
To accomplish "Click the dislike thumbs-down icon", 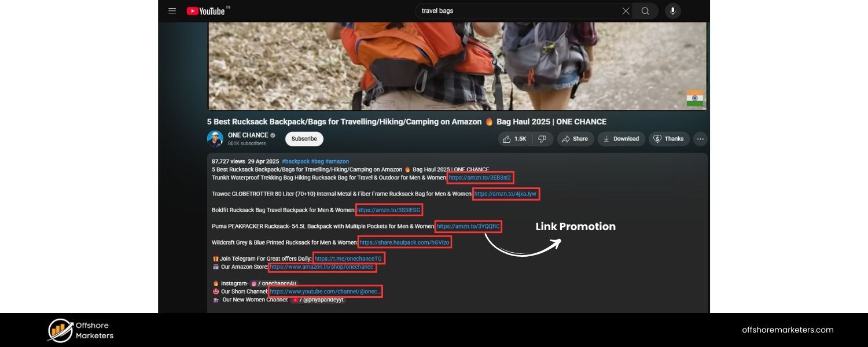I will click(541, 139).
